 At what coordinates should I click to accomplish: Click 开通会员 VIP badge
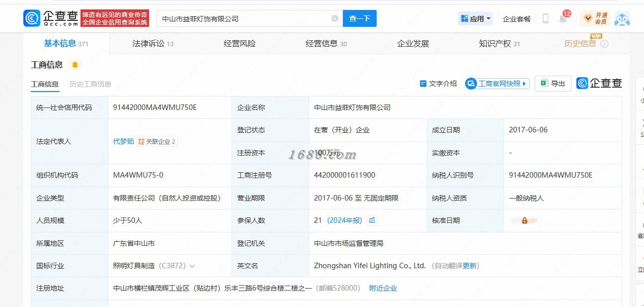click(596, 18)
